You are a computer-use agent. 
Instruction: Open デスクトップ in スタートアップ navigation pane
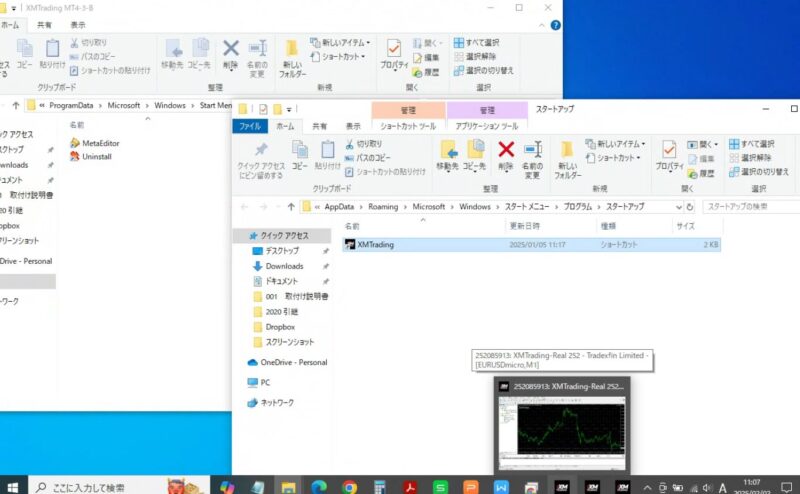pyautogui.click(x=282, y=251)
